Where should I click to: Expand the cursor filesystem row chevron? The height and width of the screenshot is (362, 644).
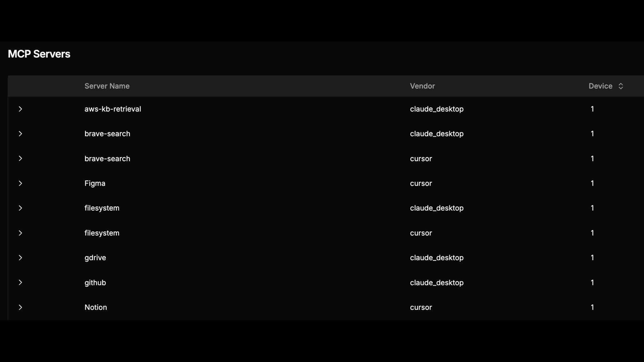(x=20, y=233)
